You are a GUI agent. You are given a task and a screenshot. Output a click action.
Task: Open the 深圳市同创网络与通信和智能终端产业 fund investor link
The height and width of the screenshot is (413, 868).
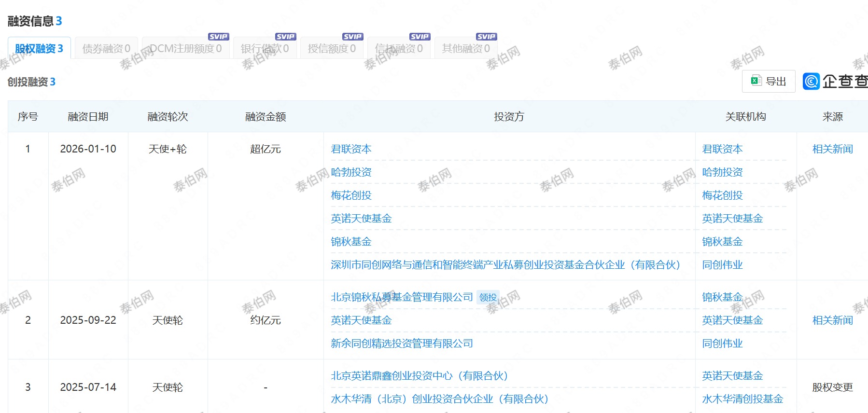pyautogui.click(x=505, y=265)
